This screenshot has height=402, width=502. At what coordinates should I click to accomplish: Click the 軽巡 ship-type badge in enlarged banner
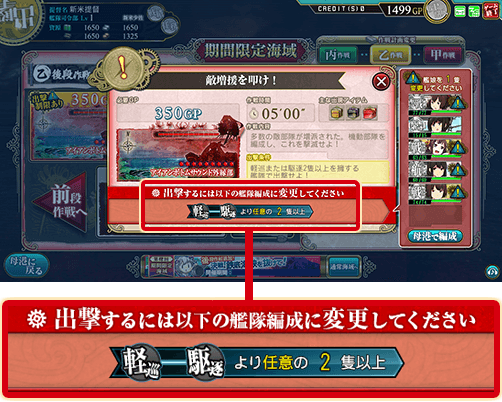140,362
